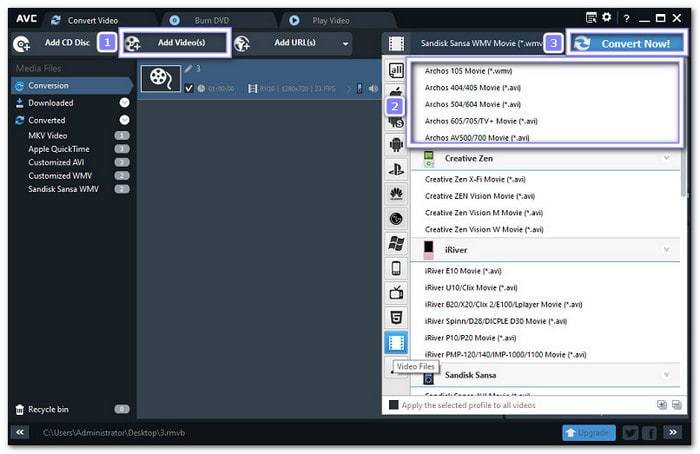700x454 pixels.
Task: Select the TV category icon
Action: pos(396,293)
